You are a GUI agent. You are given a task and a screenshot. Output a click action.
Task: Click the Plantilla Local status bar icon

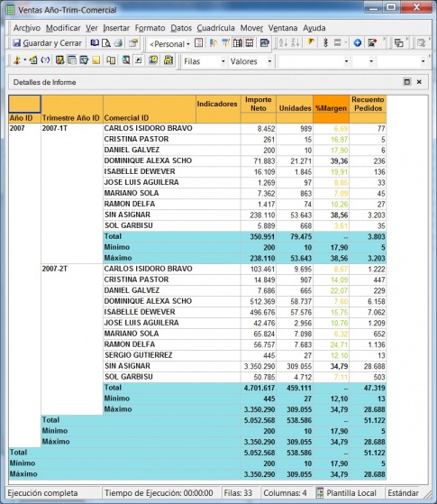[320, 493]
